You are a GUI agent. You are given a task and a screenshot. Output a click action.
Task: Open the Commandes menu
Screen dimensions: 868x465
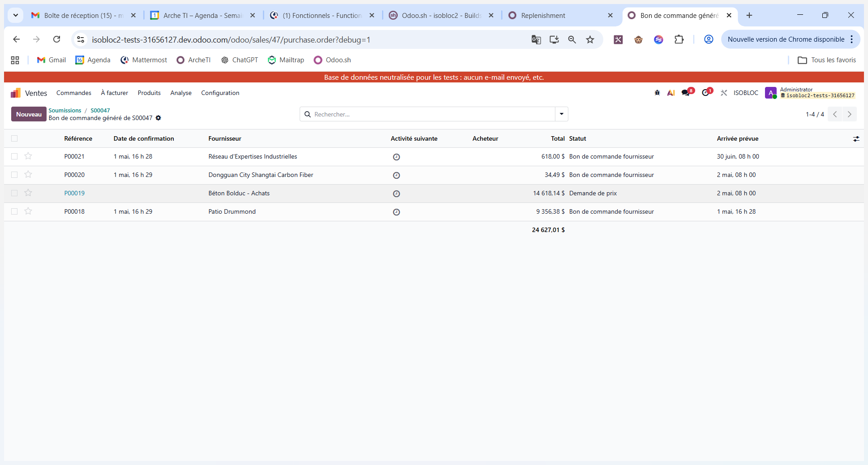pos(74,93)
